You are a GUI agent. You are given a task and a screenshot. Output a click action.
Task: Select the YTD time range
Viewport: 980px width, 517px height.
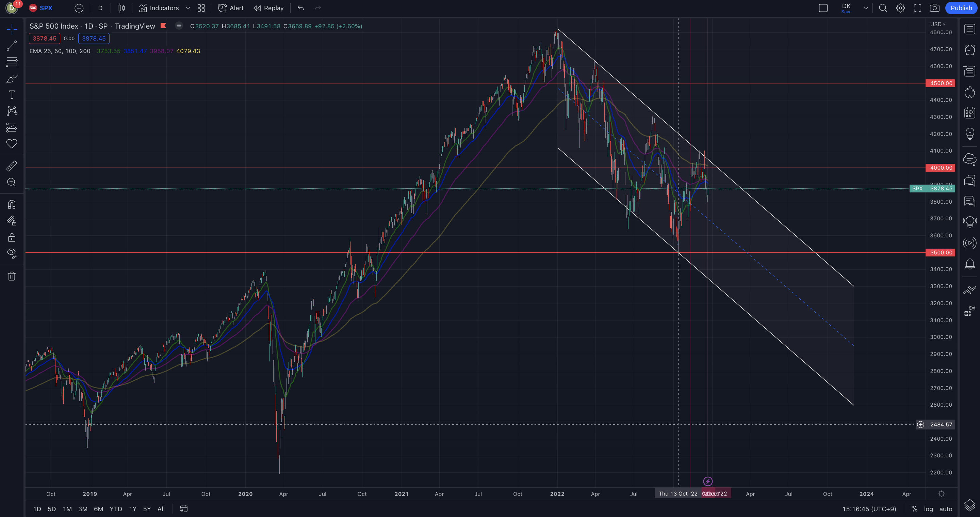coord(116,509)
